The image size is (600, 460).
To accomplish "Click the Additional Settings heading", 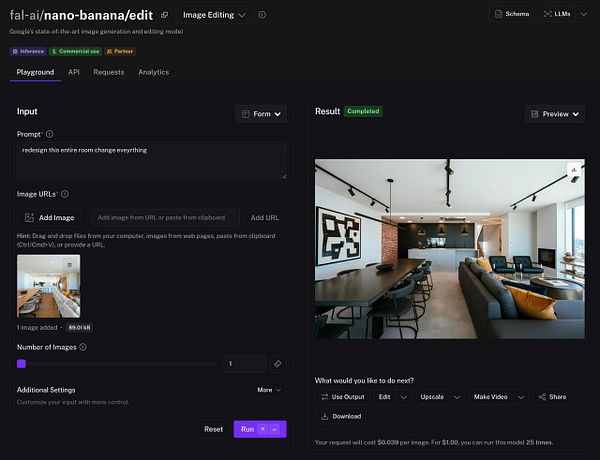I will click(x=46, y=390).
